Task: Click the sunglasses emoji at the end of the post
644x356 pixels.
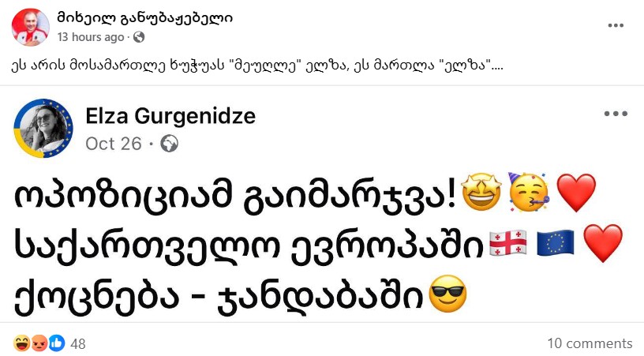Action: tap(447, 294)
